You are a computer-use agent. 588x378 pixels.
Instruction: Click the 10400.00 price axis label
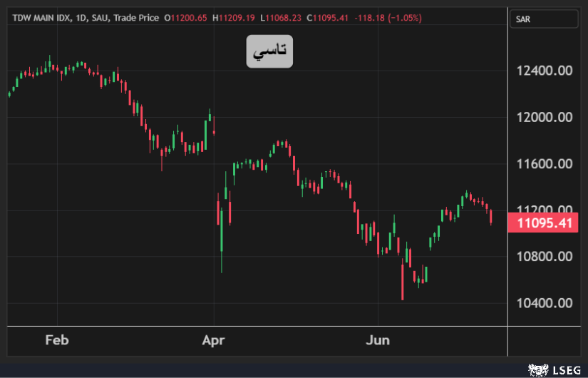click(545, 302)
